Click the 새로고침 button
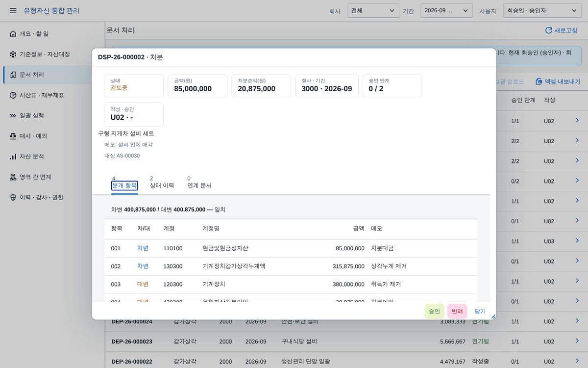Viewport: 588px width, 368px height. (x=561, y=30)
